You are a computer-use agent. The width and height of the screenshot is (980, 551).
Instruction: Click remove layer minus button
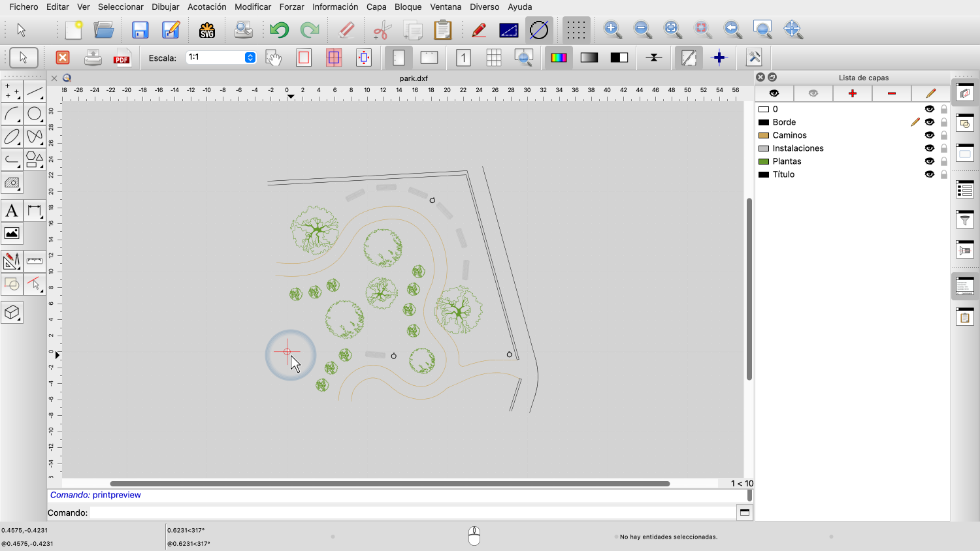click(891, 93)
